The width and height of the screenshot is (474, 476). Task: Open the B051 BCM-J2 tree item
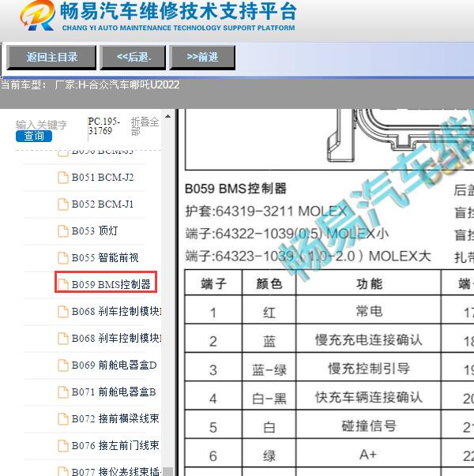point(103,178)
